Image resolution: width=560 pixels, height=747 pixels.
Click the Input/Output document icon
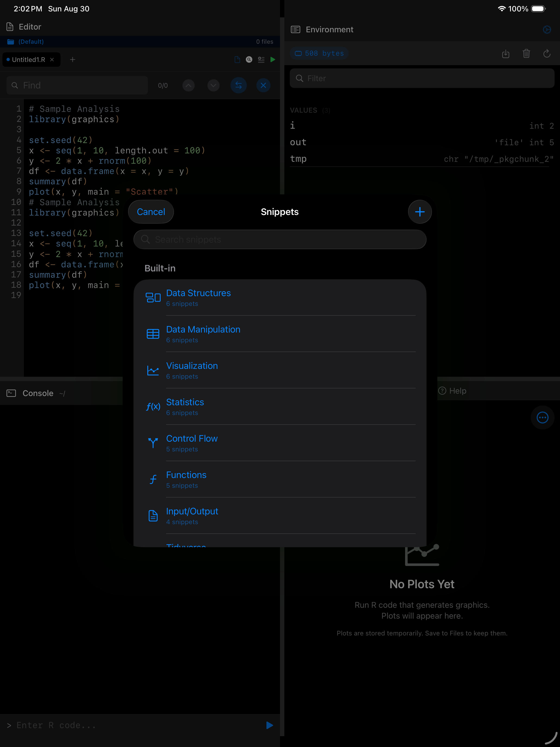[153, 516]
